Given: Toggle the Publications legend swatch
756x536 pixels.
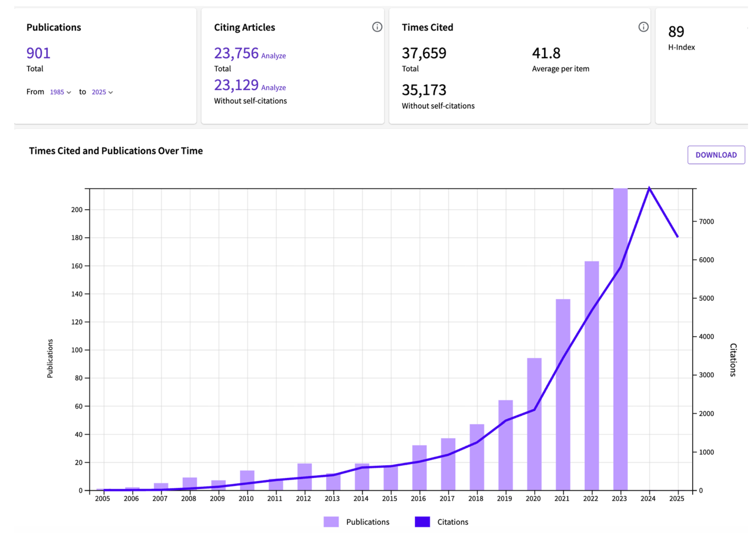Looking at the screenshot, I should 331,522.
